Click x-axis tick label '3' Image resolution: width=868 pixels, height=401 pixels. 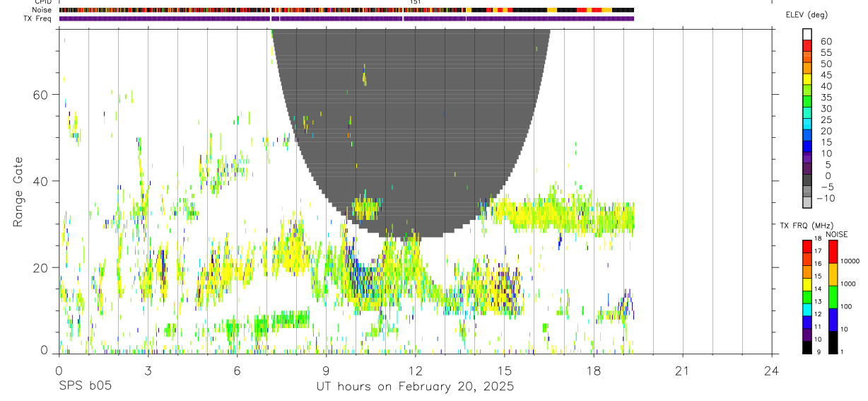pos(148,370)
